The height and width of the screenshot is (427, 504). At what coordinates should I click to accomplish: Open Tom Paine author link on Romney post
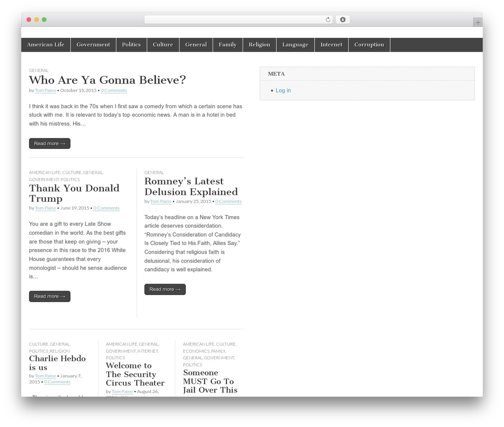click(x=161, y=201)
